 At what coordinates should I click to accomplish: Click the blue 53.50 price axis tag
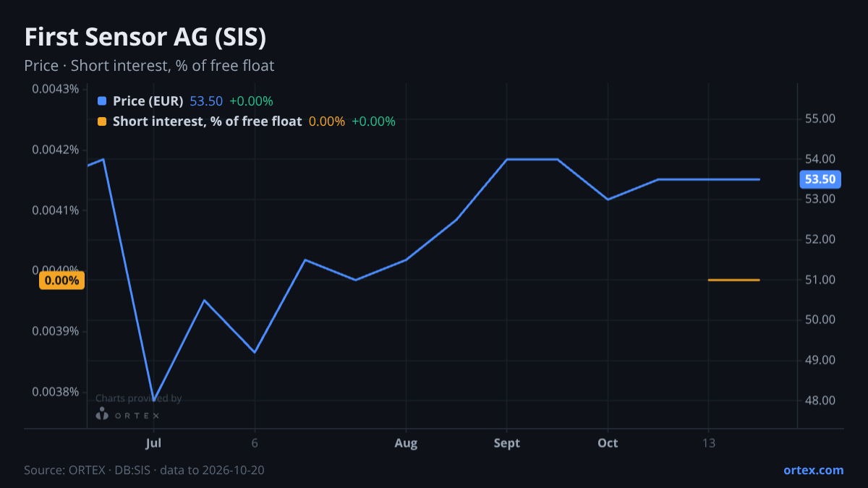(x=820, y=179)
